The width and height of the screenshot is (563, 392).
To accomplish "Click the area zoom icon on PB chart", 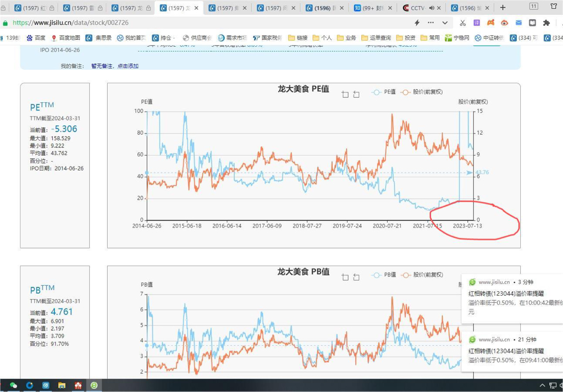I will click(x=345, y=277).
